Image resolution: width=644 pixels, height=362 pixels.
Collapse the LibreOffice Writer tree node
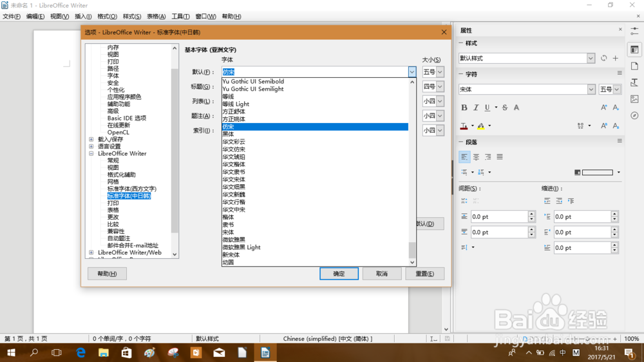click(91, 153)
